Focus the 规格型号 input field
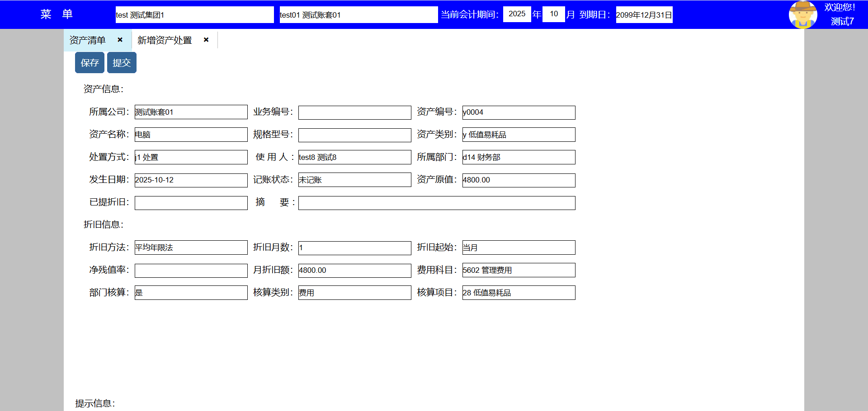868x411 pixels. pyautogui.click(x=354, y=135)
